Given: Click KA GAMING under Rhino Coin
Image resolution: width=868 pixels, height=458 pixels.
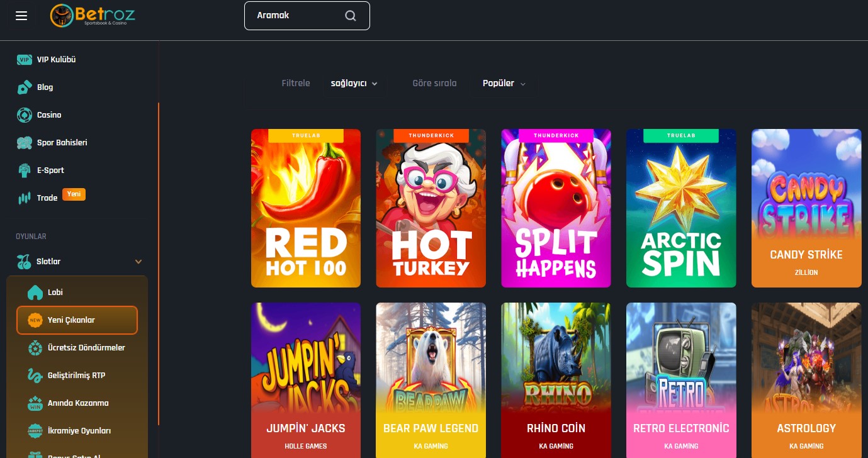Looking at the screenshot, I should point(556,446).
